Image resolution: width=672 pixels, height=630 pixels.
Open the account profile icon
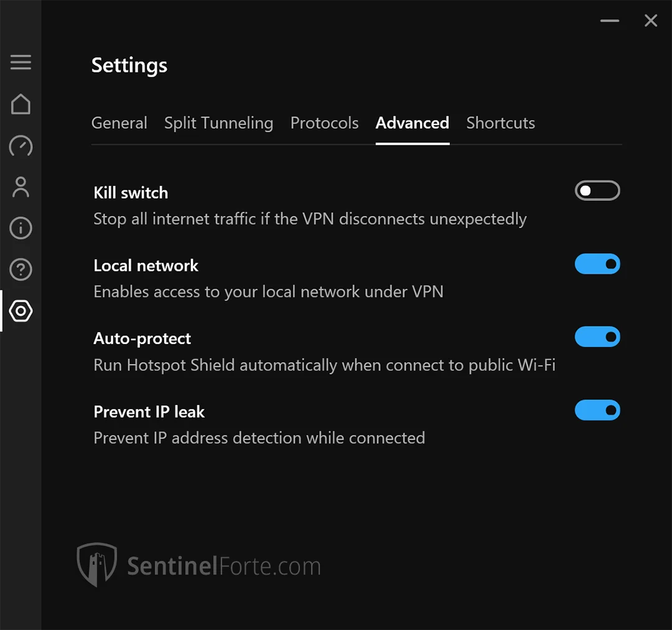coord(21,187)
